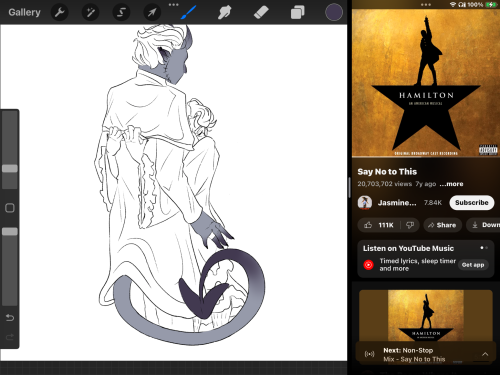This screenshot has height=375, width=500.
Task: Open the Jasmine channel avatar
Action: 365,203
